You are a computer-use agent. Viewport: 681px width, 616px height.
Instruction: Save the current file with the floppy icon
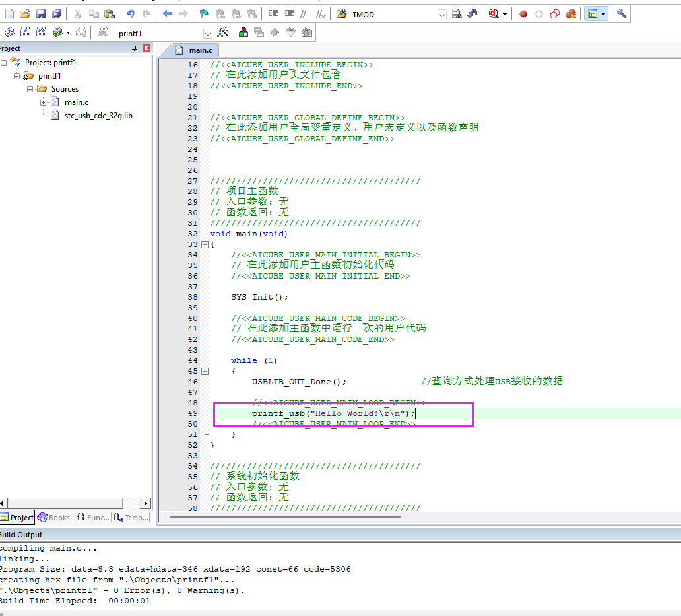pyautogui.click(x=41, y=15)
